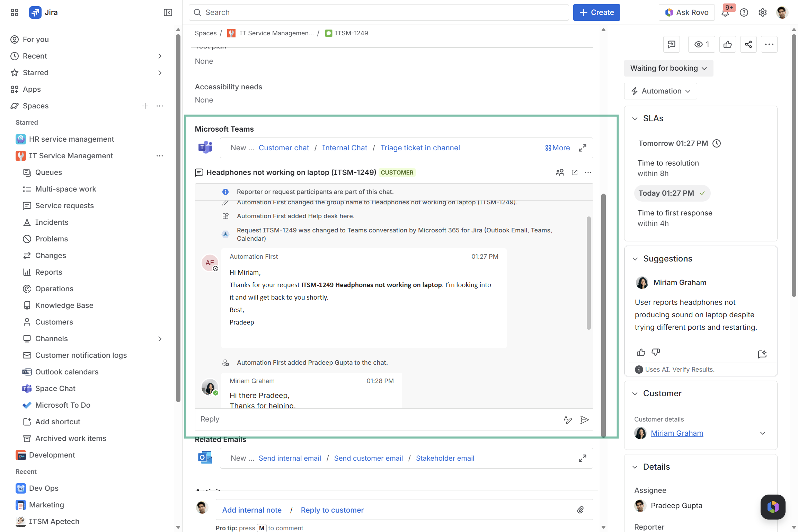Screen dimensions: 798x532
Task: Open Knowledge Base in the sidebar
Action: pos(64,305)
